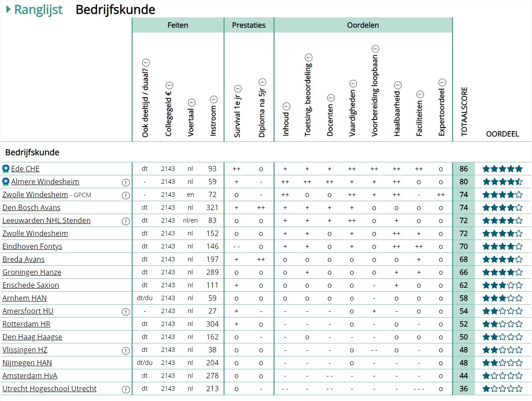Click exclamation icon in Almere Windesheim row
The image size is (532, 401).
pyautogui.click(x=125, y=182)
